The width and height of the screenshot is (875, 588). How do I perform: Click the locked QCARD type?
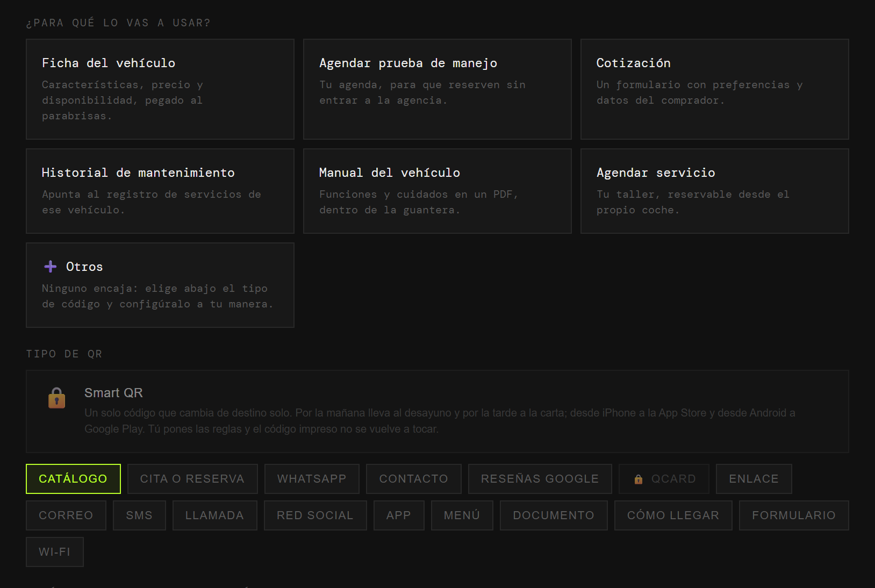664,479
